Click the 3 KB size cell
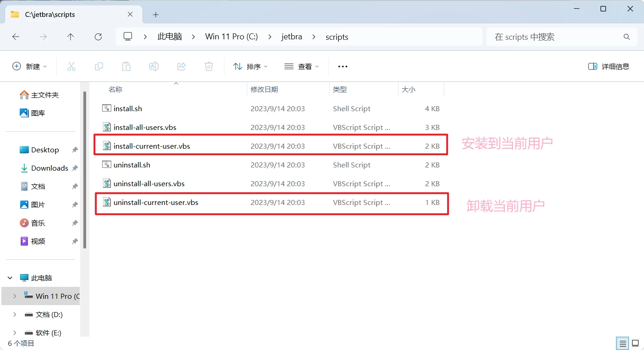644x350 pixels. tap(432, 128)
